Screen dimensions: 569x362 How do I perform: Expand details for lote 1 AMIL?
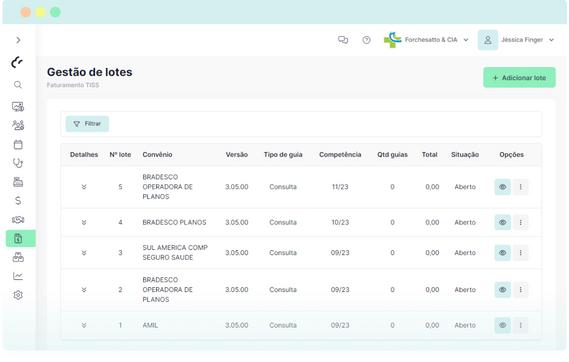pyautogui.click(x=84, y=325)
